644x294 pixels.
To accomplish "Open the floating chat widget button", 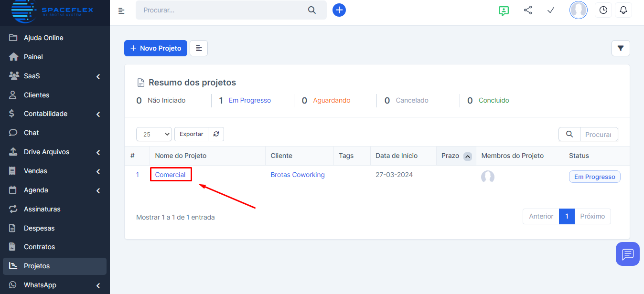I will tap(627, 254).
